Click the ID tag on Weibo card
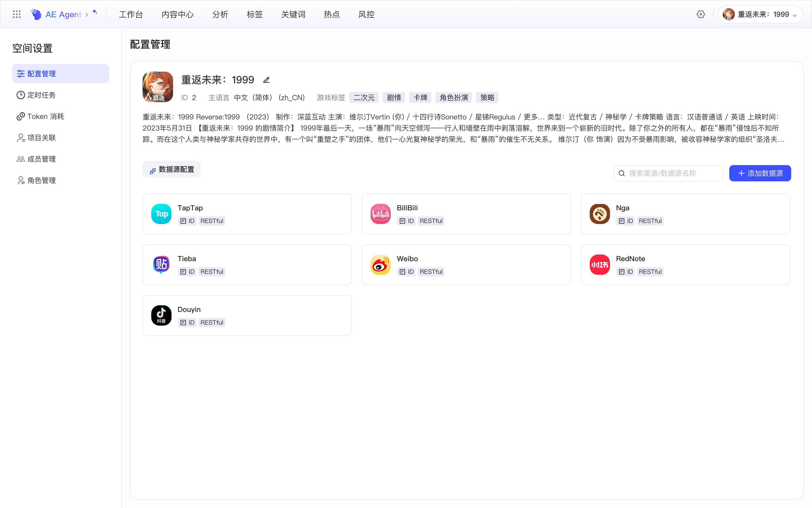The height and width of the screenshot is (508, 812). point(406,272)
